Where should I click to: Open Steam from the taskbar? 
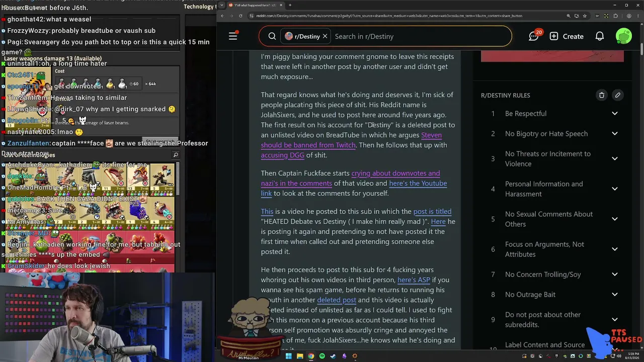coord(333,356)
